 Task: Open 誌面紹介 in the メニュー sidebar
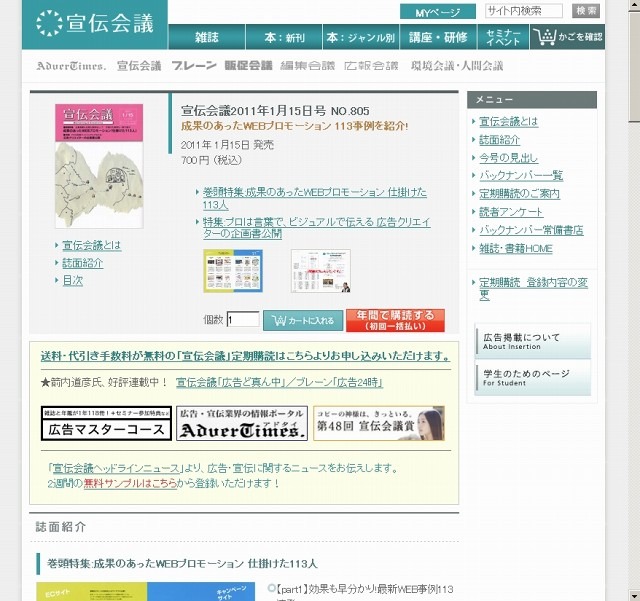point(499,140)
